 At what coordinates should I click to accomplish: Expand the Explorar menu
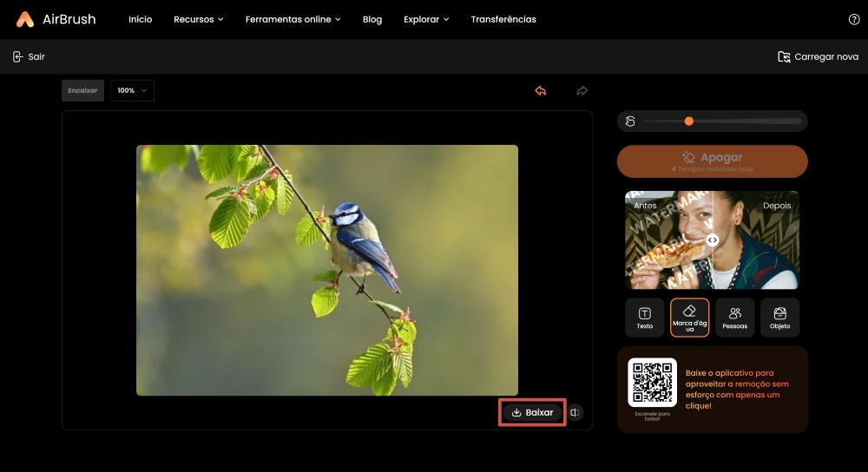coord(425,19)
